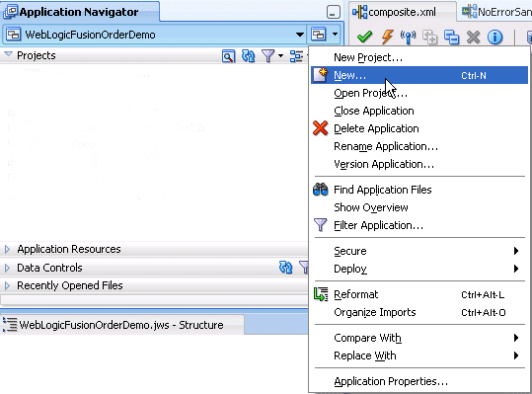Collapse the Projects section
Image resolution: width=532 pixels, height=394 pixels.
click(8, 54)
